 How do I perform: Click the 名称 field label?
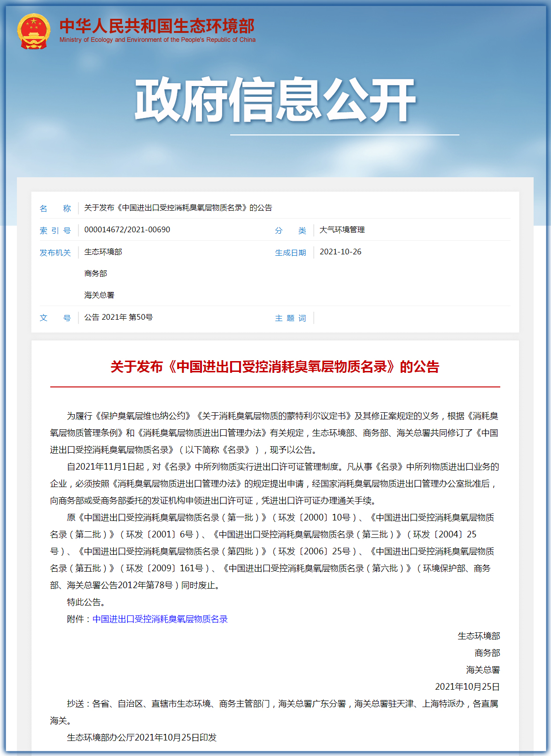(55, 208)
